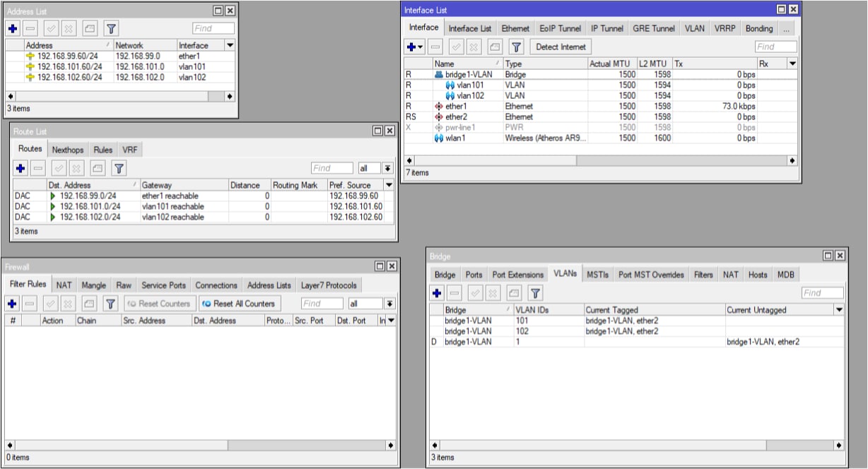Open the EoIP Tunnel tab

click(x=561, y=28)
